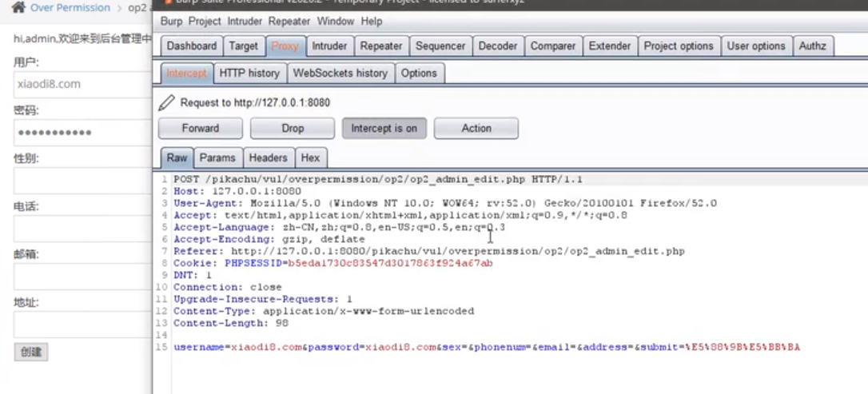Click the Connection: close line
The width and height of the screenshot is (868, 394).
pyautogui.click(x=228, y=288)
